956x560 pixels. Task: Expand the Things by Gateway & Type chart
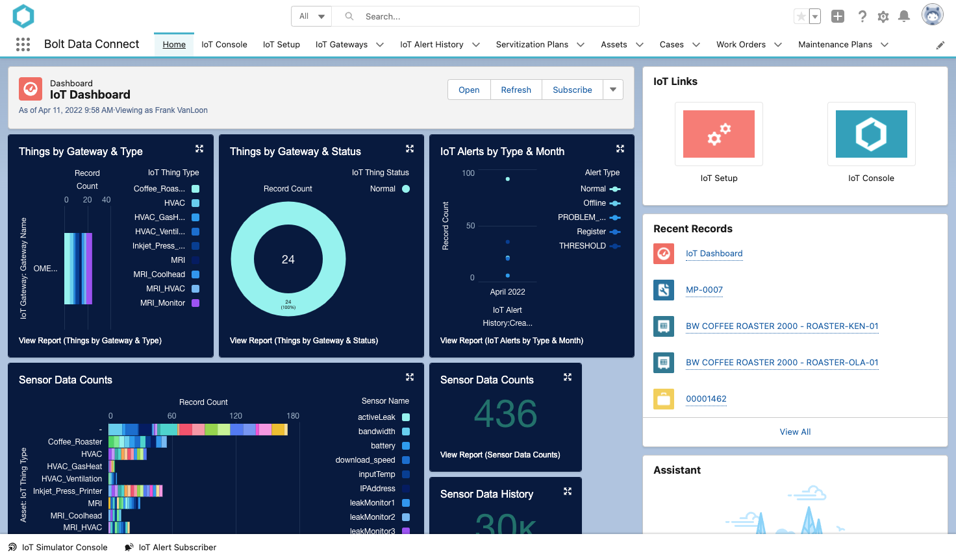pos(199,149)
